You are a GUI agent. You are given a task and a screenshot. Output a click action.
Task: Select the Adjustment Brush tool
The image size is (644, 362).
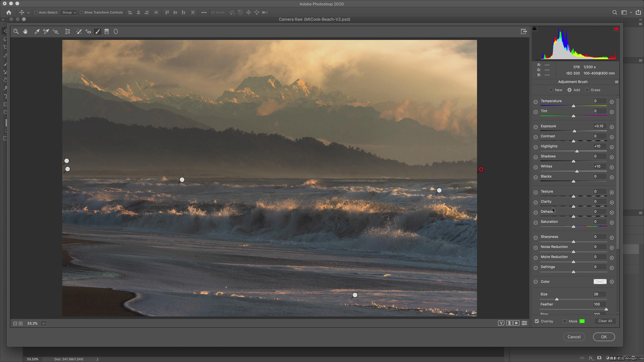tap(97, 31)
